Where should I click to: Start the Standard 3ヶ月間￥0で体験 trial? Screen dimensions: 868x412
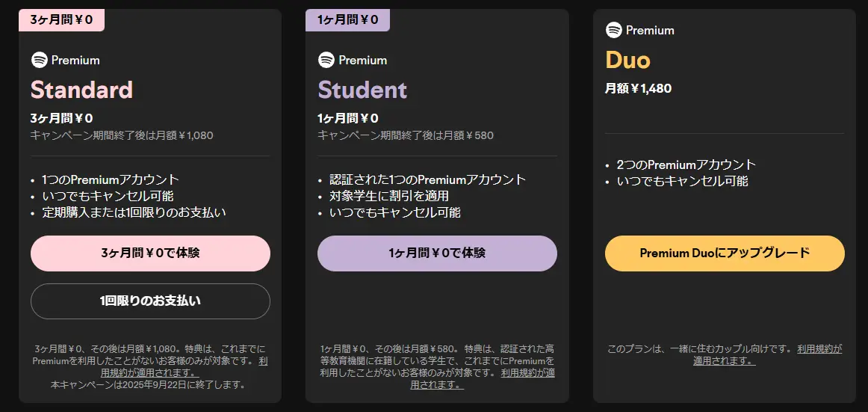pyautogui.click(x=150, y=253)
